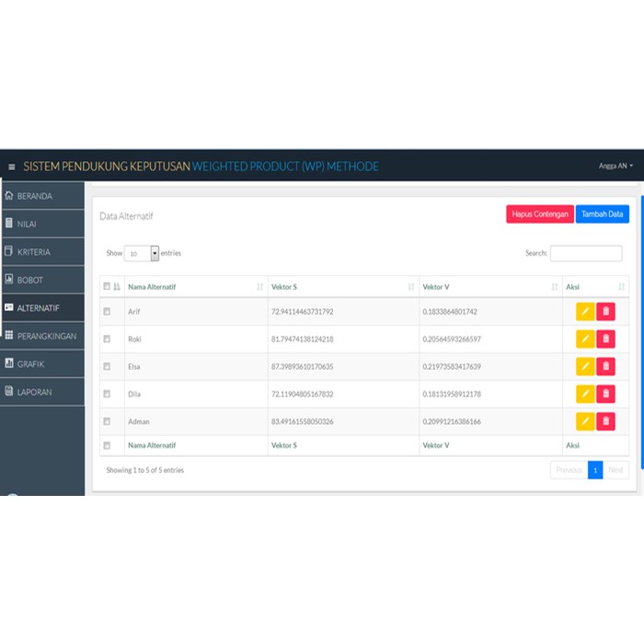
Task: Expand the Angga AN user menu
Action: pos(615,166)
